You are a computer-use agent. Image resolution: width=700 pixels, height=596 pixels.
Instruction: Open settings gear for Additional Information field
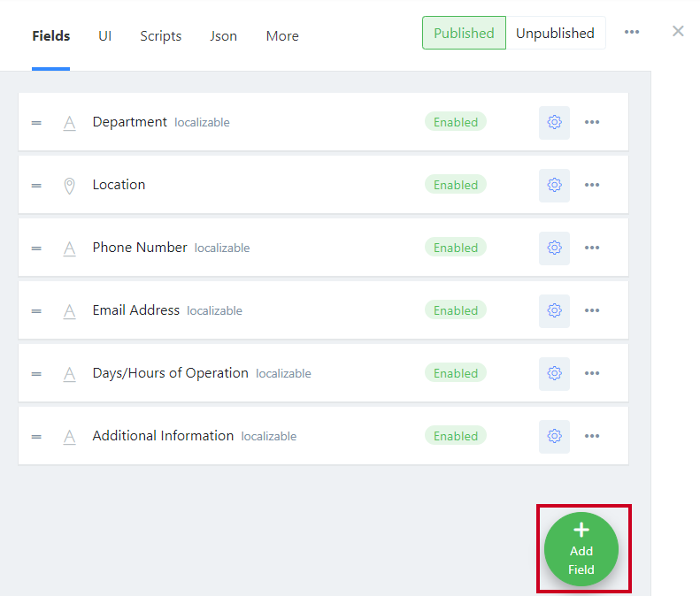point(554,436)
